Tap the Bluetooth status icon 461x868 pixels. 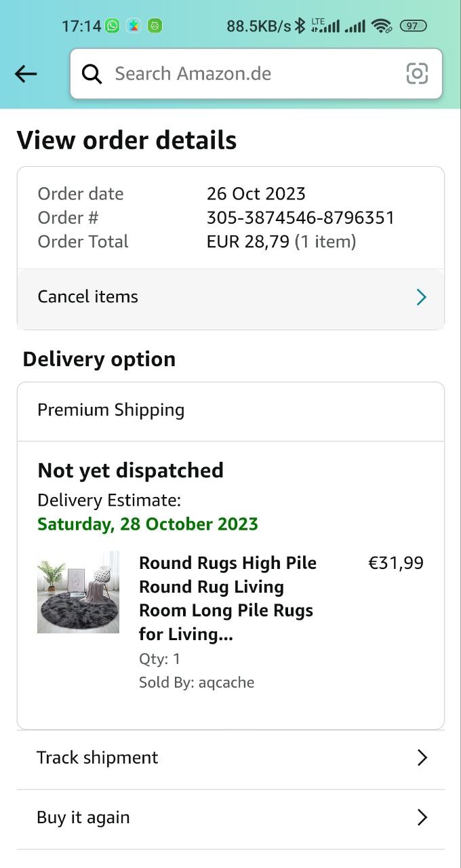tap(300, 26)
